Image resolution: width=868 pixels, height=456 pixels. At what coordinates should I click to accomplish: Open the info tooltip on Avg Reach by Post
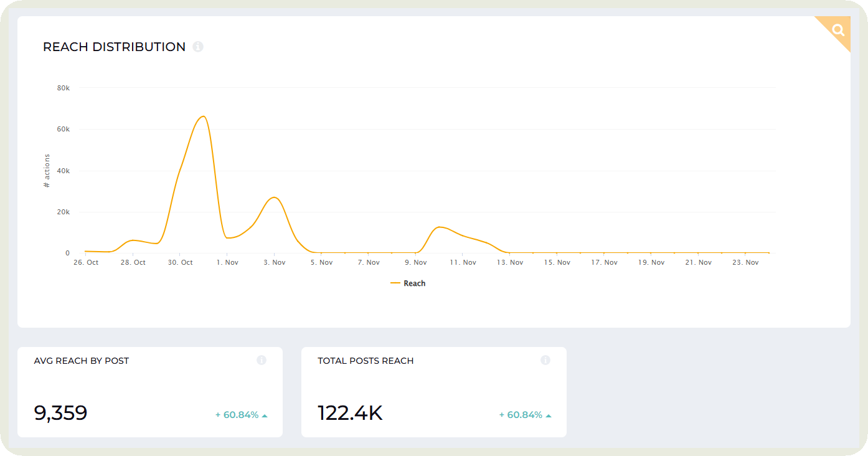click(262, 360)
